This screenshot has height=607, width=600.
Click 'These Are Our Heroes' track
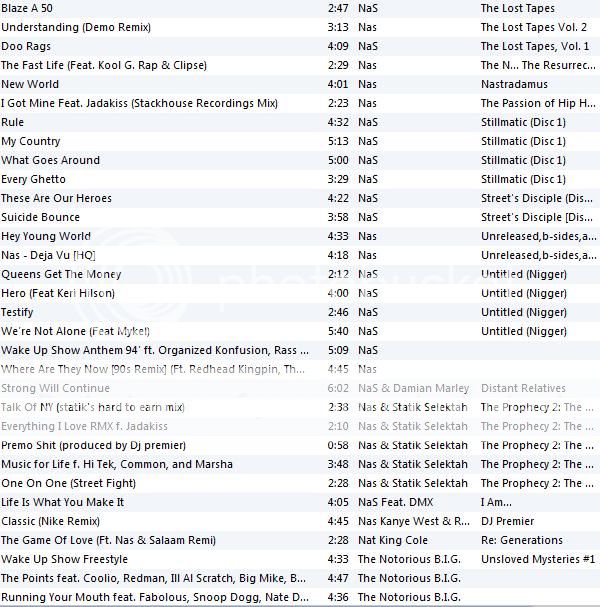57,198
